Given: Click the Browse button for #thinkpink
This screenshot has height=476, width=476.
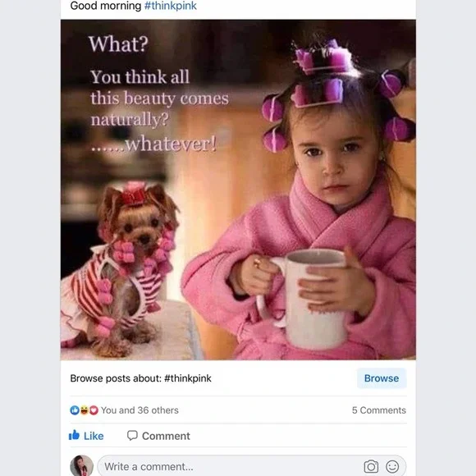Looking at the screenshot, I should point(382,378).
